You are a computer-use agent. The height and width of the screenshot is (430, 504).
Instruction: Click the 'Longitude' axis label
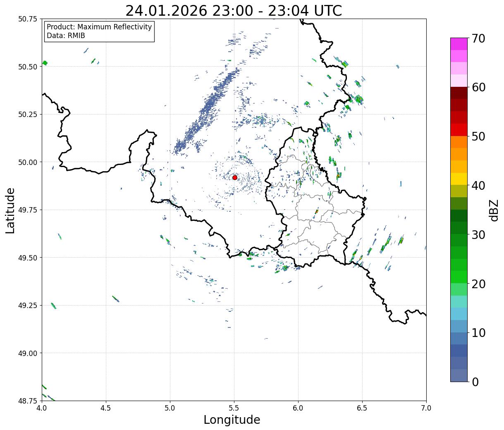(232, 420)
